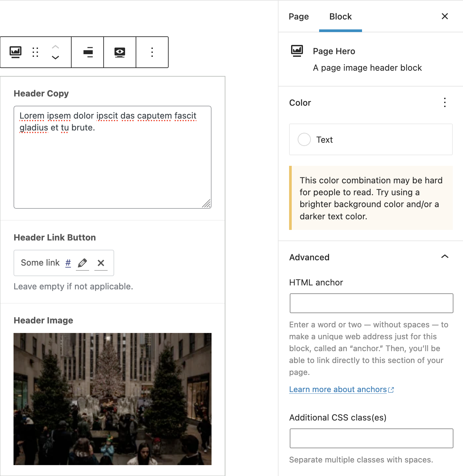Screen dimensions: 463x476
Task: Switch to the Page tab
Action: [x=298, y=16]
